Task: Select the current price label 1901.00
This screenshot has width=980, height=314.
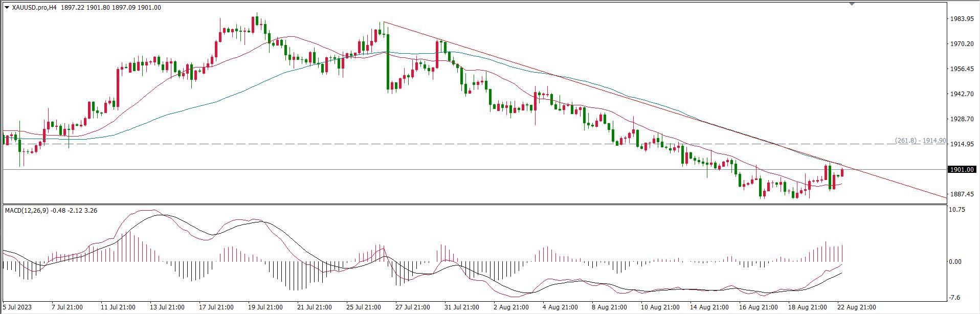Action: pos(962,170)
